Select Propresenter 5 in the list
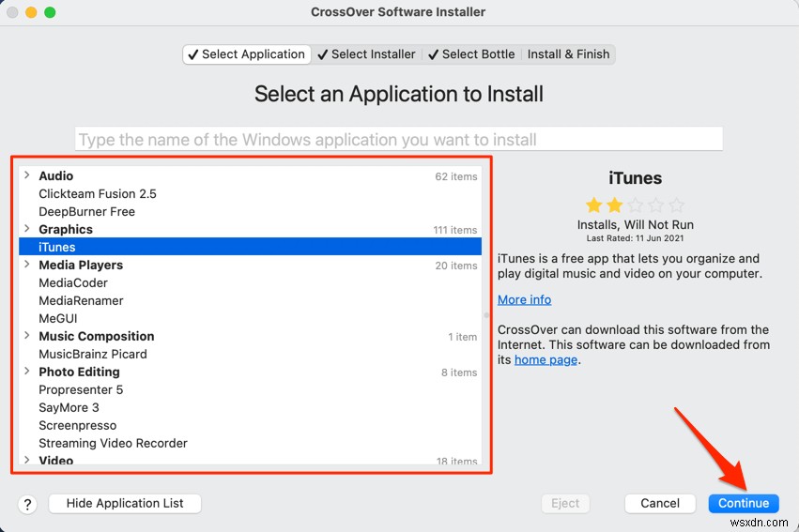This screenshot has width=799, height=532. pos(250,389)
